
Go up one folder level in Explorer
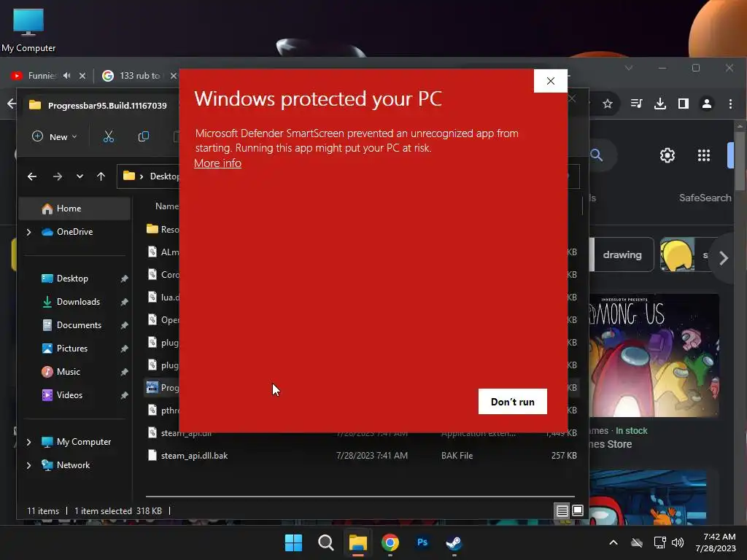pyautogui.click(x=101, y=176)
